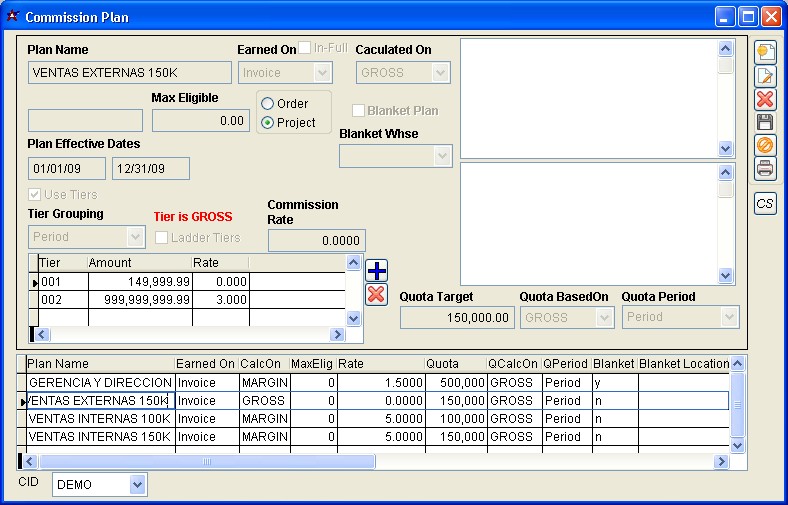Select the Project radio button
This screenshot has height=505, width=788.
(268, 123)
